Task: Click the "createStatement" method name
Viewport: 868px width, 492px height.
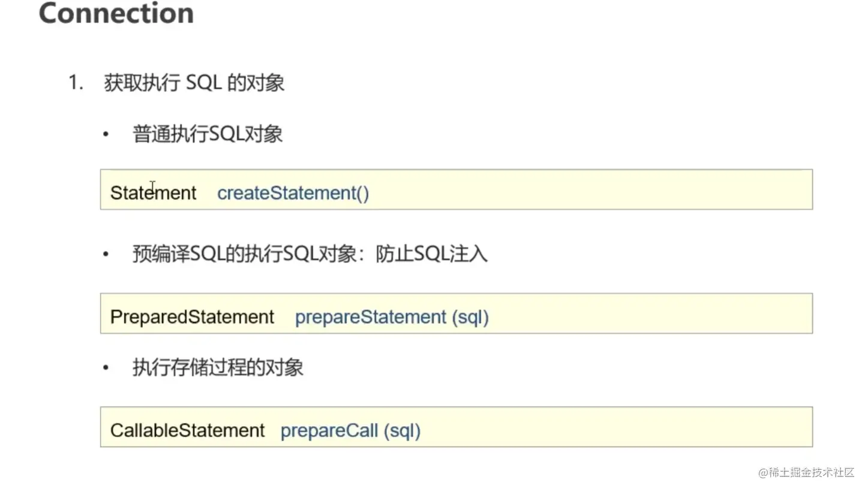Action: pyautogui.click(x=286, y=193)
